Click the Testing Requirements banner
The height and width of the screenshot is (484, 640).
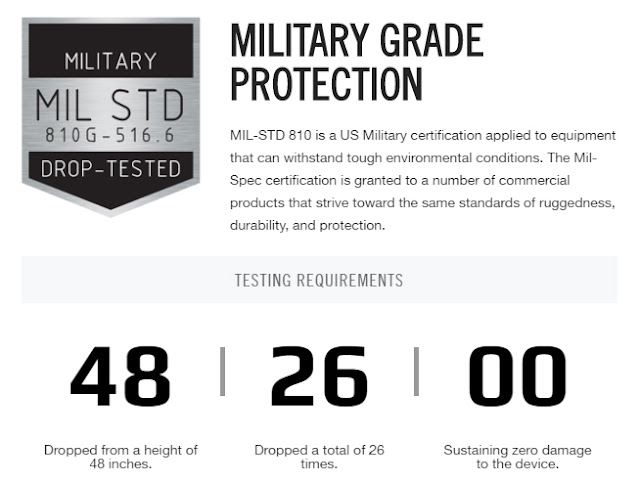point(319,280)
